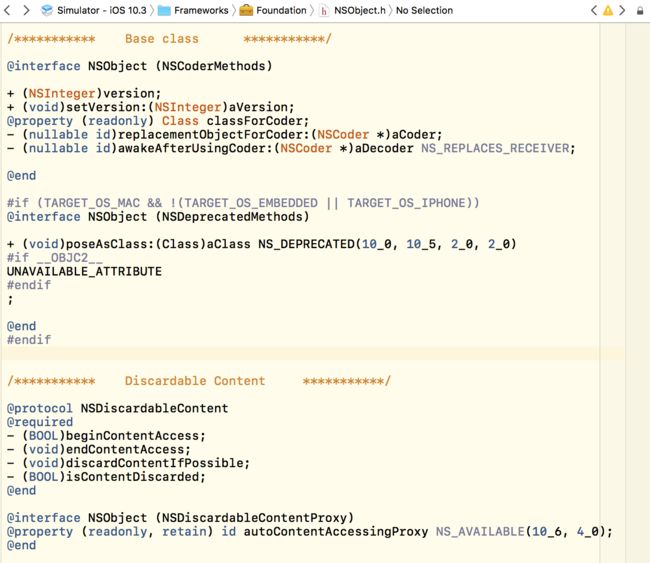Click the @required keyword

40,422
